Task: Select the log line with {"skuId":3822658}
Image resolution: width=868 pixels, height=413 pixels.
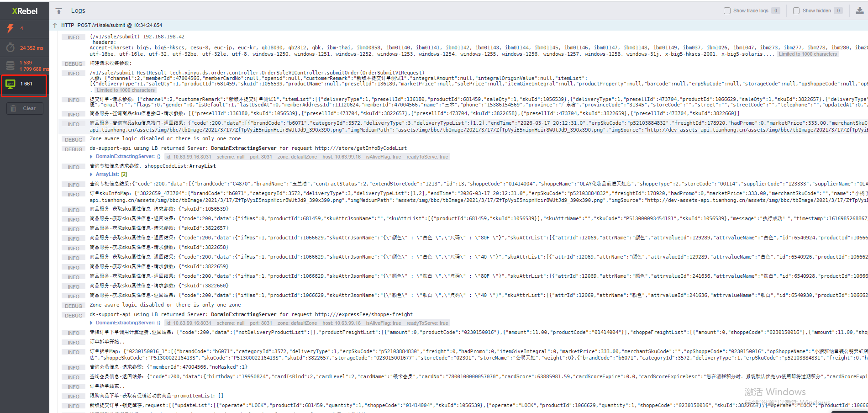Action: click(x=159, y=247)
